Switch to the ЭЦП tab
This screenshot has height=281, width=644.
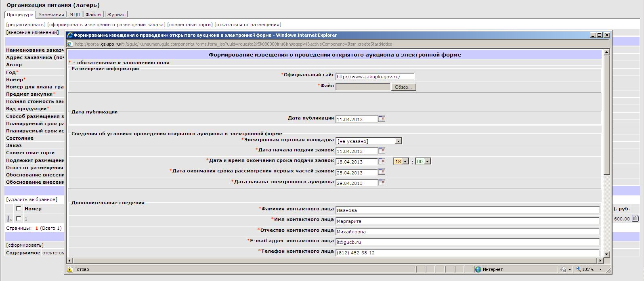(75, 15)
